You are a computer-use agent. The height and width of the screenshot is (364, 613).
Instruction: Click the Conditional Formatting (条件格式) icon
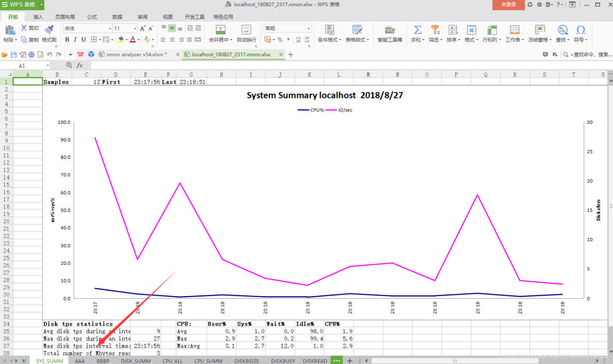pos(330,29)
